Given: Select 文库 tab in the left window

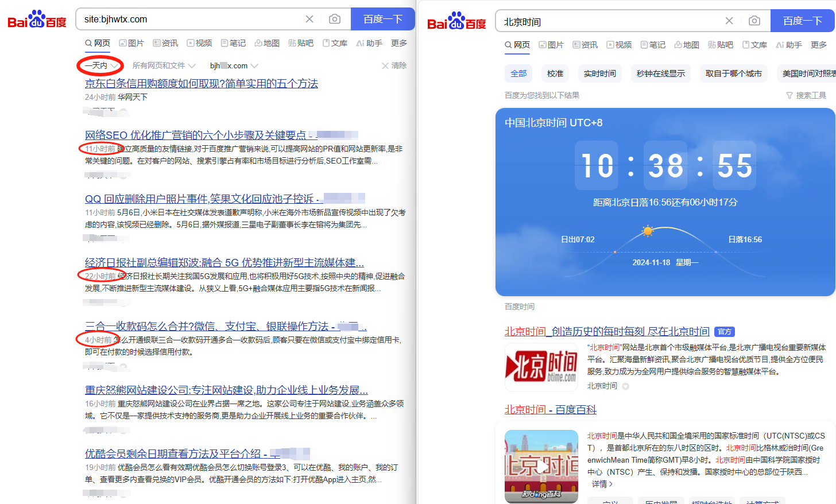Looking at the screenshot, I should click(335, 43).
